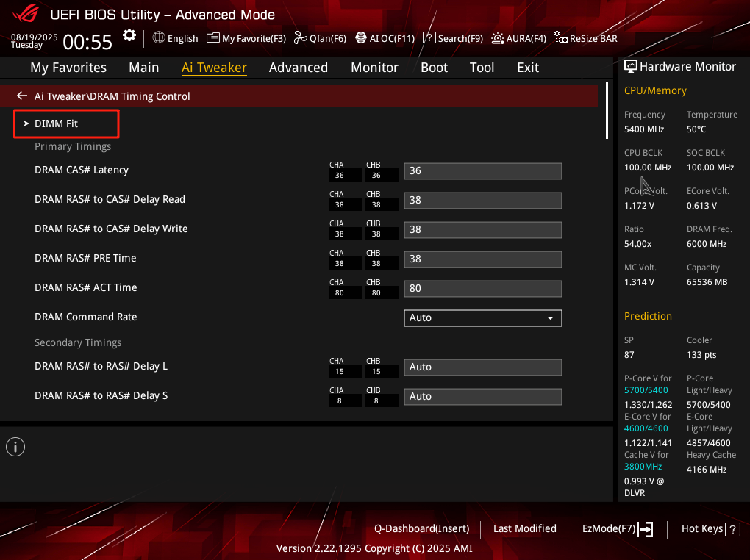Select DRAM RAS# ACT Time label
The image size is (750, 560).
click(85, 288)
